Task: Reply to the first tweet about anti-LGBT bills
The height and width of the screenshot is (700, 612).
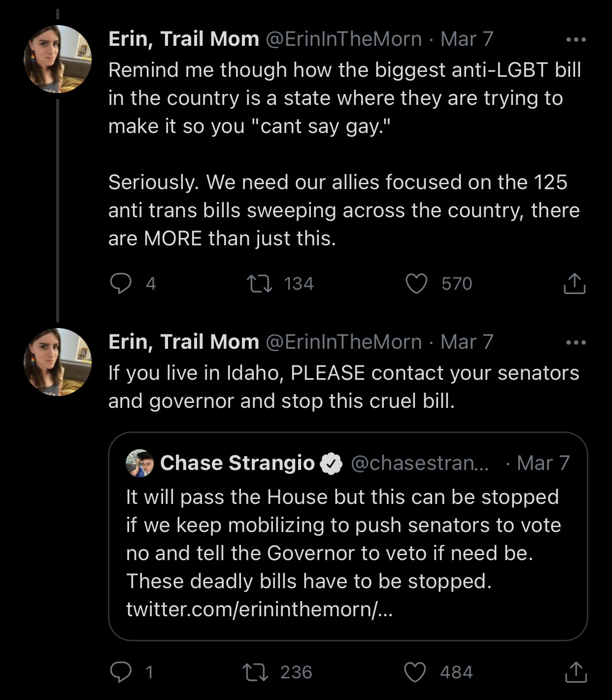Action: 121,283
